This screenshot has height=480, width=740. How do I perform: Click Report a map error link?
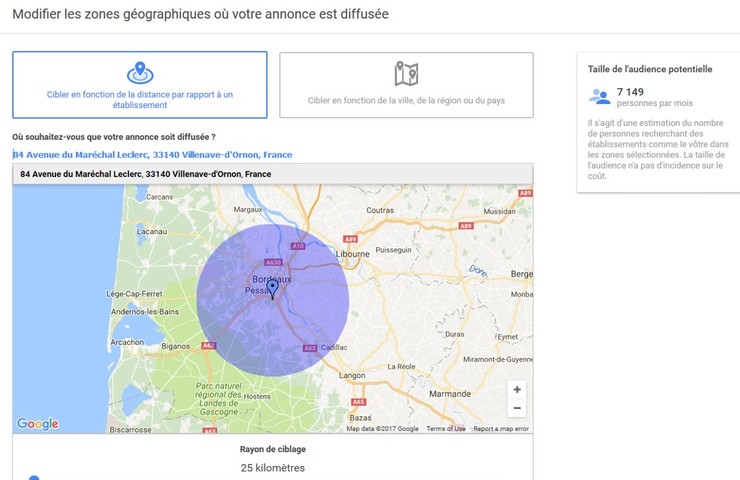pos(501,429)
